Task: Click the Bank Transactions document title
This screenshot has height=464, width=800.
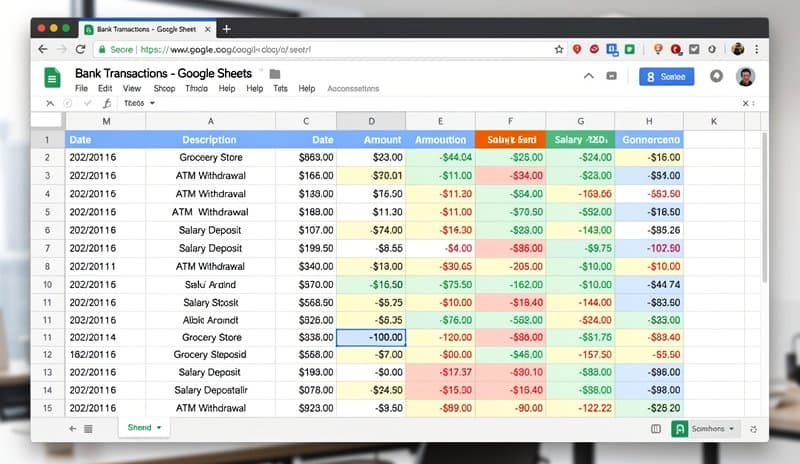Action: tap(163, 74)
